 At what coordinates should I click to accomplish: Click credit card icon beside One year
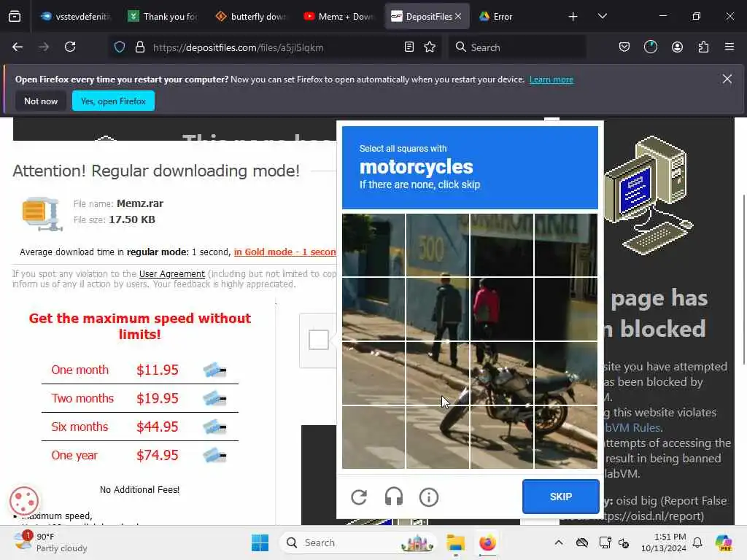[214, 456]
